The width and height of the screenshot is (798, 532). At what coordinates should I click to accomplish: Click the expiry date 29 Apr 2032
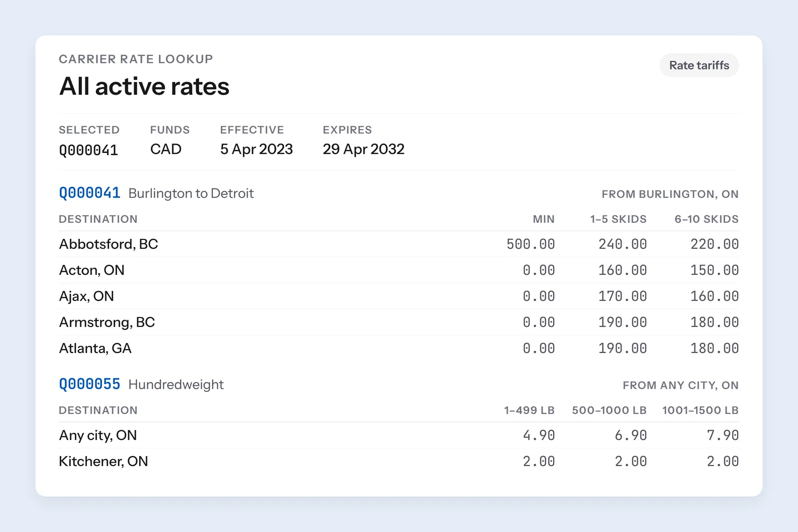tap(364, 150)
